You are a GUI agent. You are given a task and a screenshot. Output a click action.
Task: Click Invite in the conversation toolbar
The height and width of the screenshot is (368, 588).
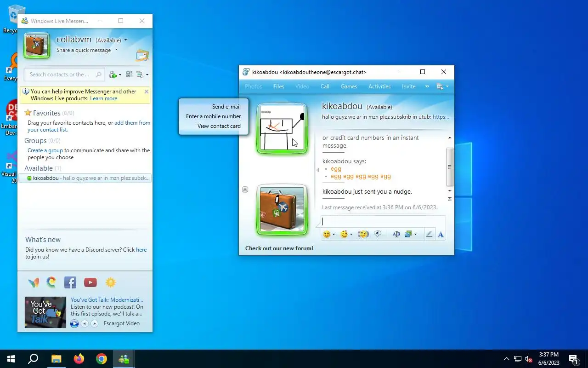click(x=408, y=86)
